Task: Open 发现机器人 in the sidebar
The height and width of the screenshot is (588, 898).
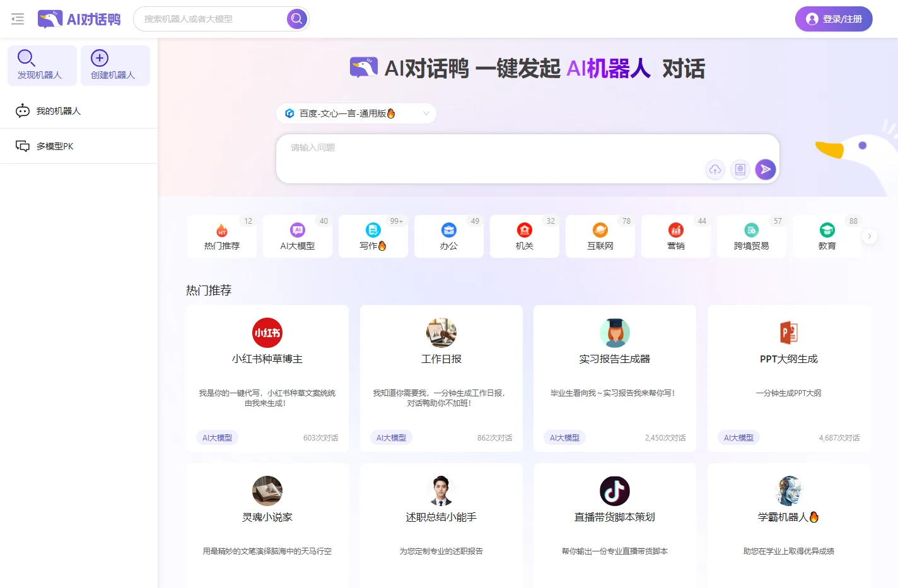Action: 42,65
